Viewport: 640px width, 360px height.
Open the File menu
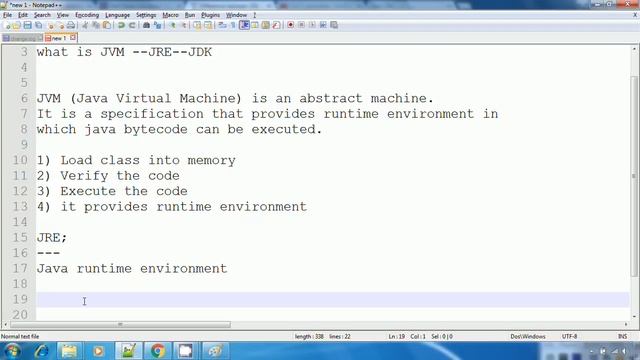pos(7,15)
